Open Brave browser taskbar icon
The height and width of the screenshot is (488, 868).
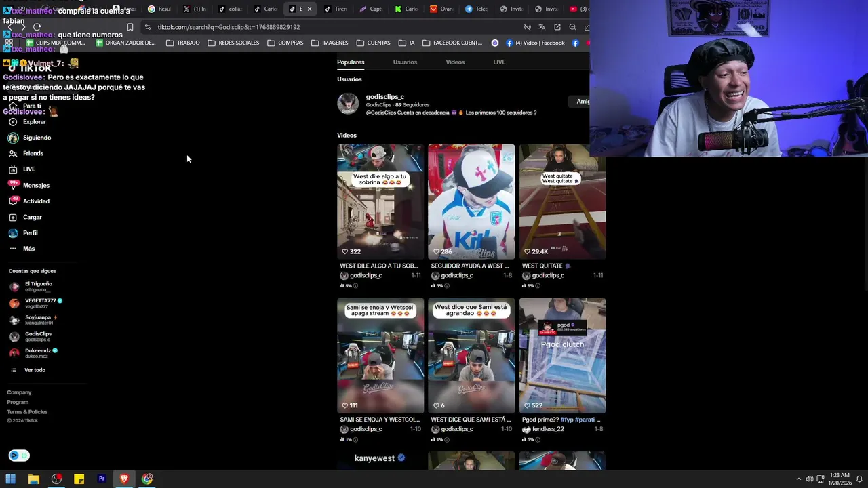tap(124, 479)
